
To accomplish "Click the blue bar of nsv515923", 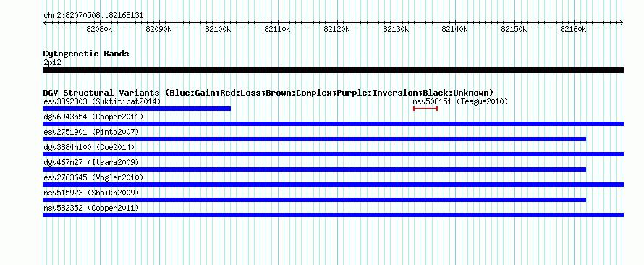I will click(x=314, y=200).
